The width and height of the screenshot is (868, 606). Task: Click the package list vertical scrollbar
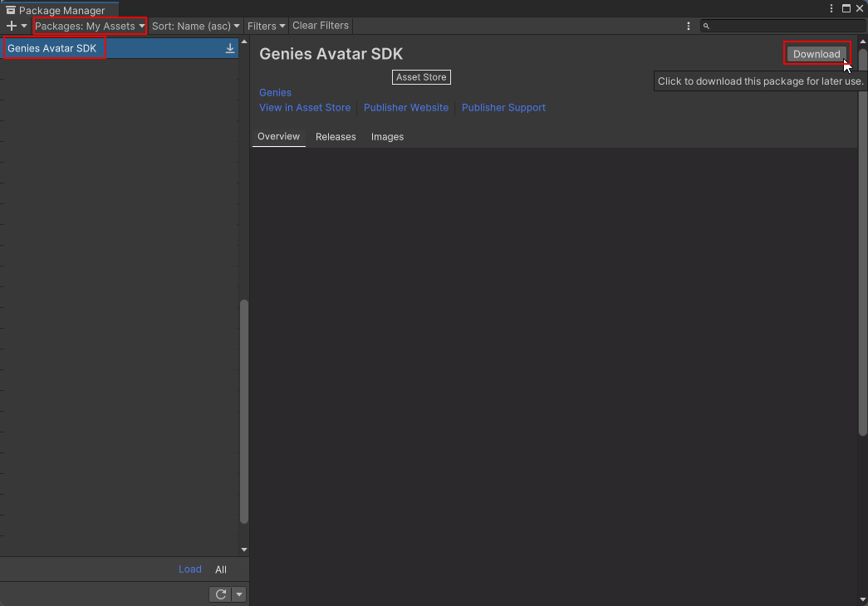pos(244,411)
